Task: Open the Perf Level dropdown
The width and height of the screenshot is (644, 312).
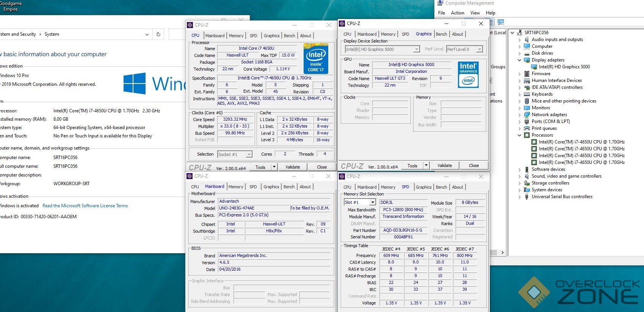Action: (x=479, y=49)
